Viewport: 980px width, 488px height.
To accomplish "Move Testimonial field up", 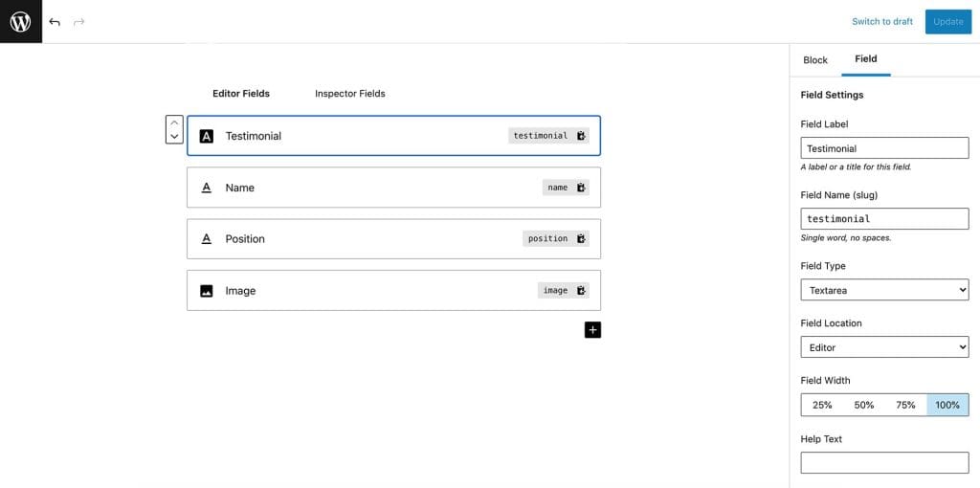I will point(174,122).
